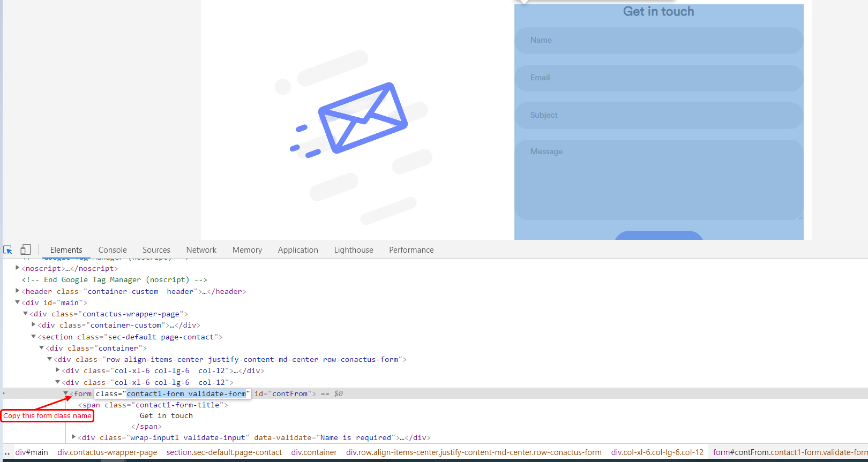Select the Sources tab
The height and width of the screenshot is (462, 868).
[156, 250]
